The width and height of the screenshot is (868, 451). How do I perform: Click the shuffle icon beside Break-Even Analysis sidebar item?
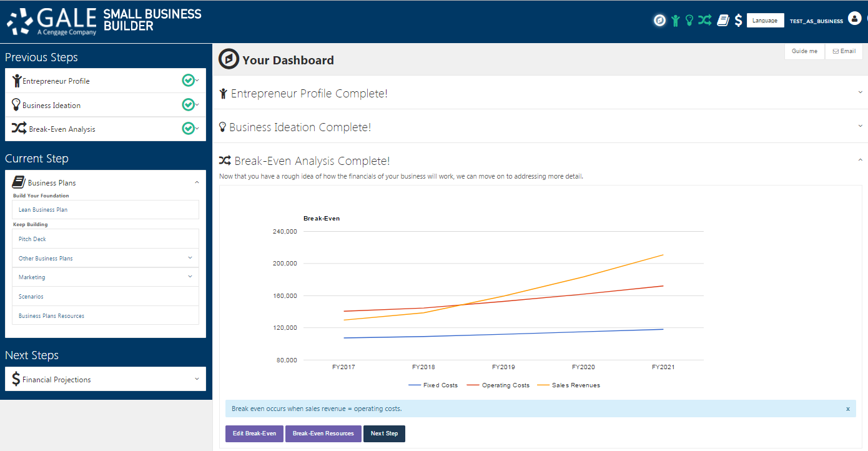[19, 129]
